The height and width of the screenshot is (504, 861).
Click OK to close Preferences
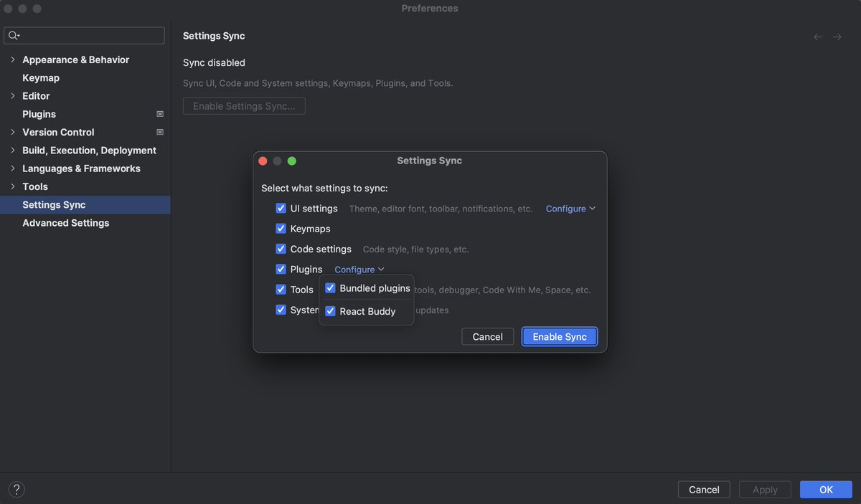coord(825,489)
